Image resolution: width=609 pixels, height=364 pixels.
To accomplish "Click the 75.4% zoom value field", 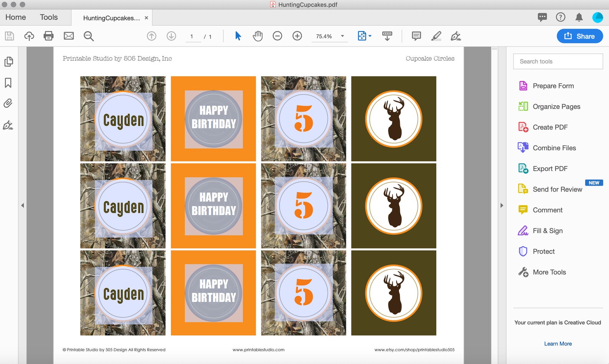I will coord(324,36).
